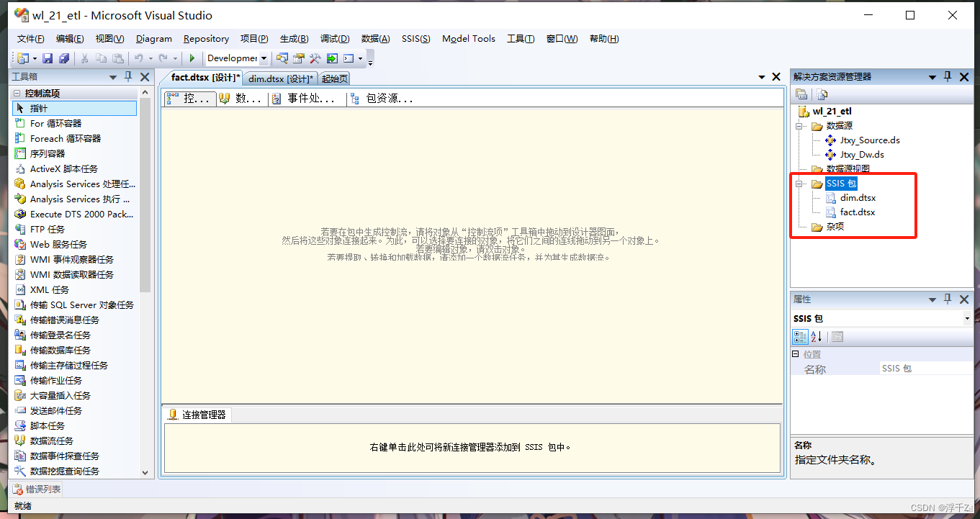The height and width of the screenshot is (519, 980).
Task: Open Solution Explorer via toolbar icon
Action: coord(282,58)
